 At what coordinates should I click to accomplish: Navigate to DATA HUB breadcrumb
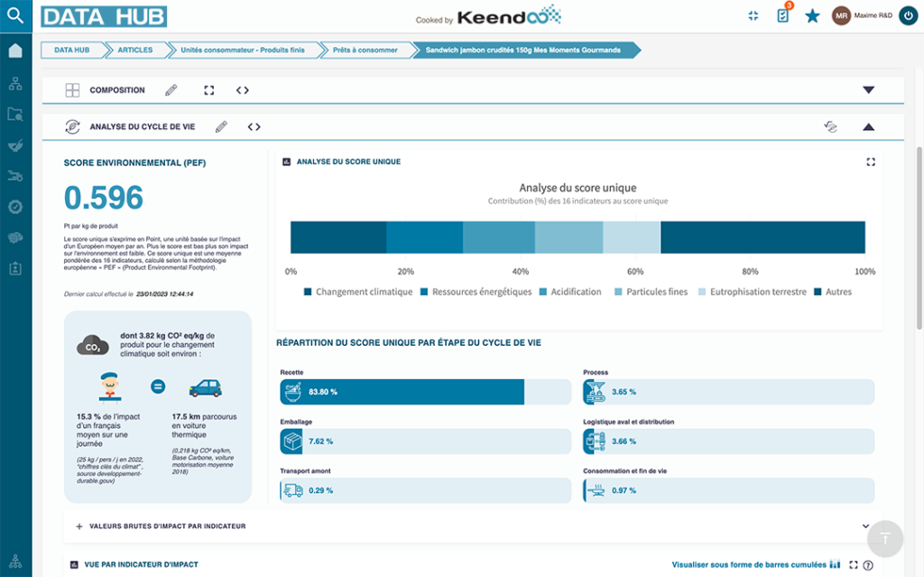tap(72, 51)
